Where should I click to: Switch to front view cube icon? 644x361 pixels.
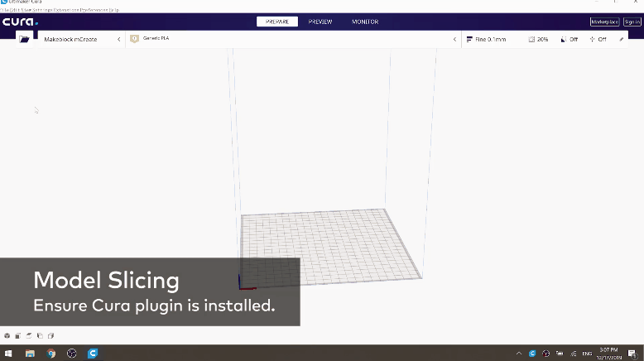pos(18,336)
